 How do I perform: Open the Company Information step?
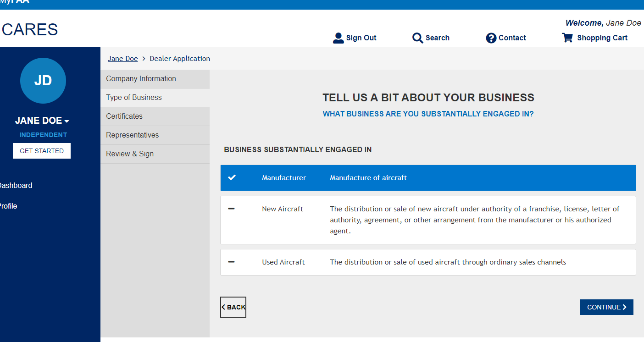pyautogui.click(x=141, y=79)
